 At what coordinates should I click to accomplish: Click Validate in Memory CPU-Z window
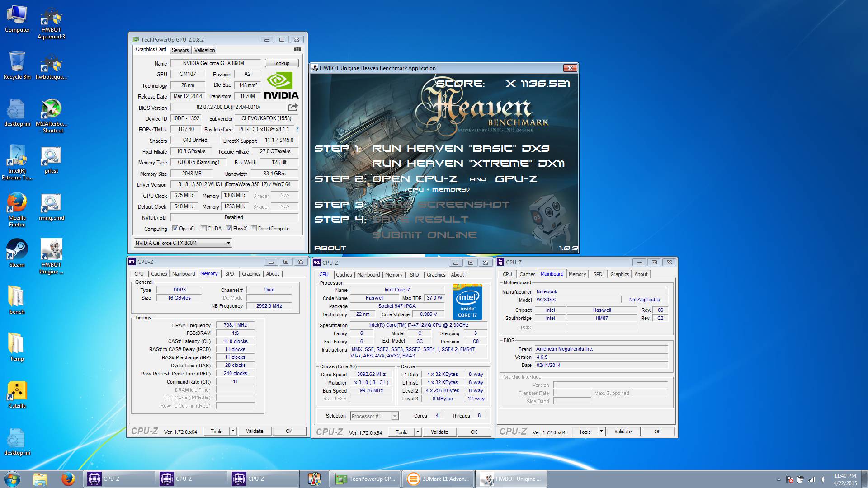(x=255, y=431)
